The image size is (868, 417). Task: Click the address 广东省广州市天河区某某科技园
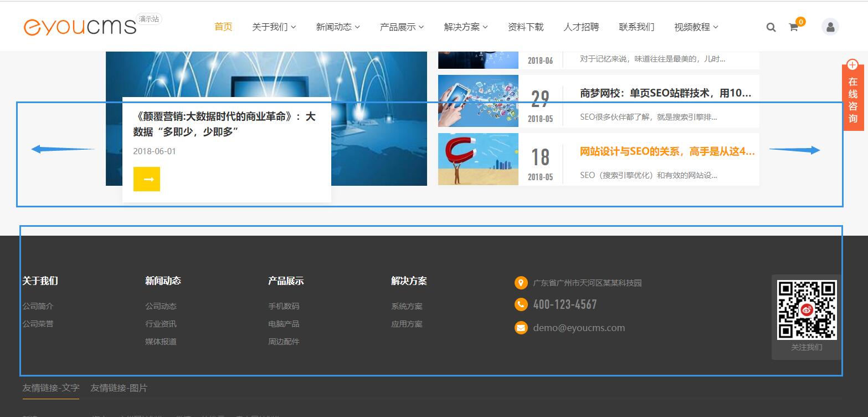click(587, 283)
